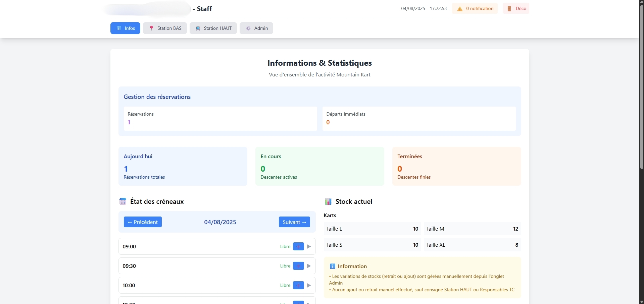Click the Terminées descentes finies card
Viewport: 644px width, 304px height.
click(x=457, y=166)
